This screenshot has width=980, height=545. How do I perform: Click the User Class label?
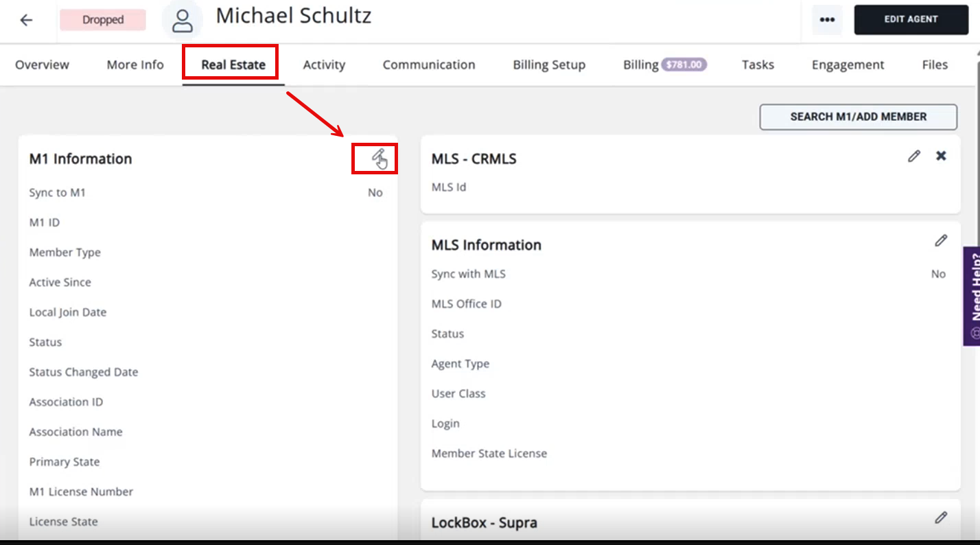pyautogui.click(x=458, y=393)
